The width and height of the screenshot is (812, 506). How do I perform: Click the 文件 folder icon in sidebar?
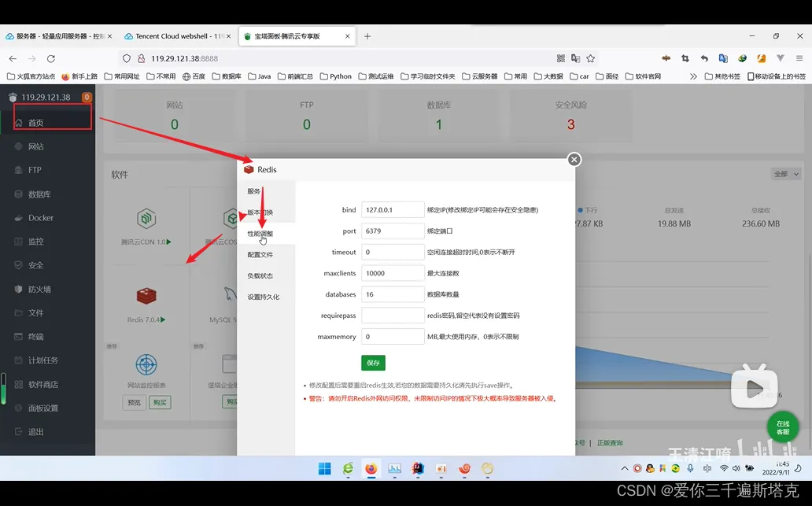(x=19, y=313)
